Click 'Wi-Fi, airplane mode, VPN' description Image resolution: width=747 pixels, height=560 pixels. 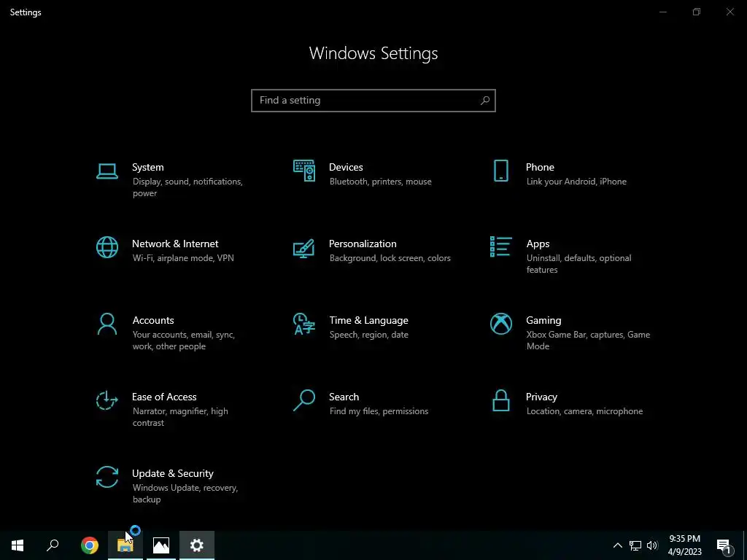pos(183,258)
